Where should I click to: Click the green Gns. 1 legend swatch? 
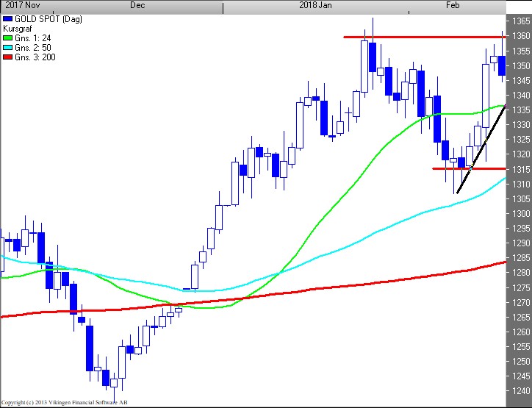(x=7, y=37)
